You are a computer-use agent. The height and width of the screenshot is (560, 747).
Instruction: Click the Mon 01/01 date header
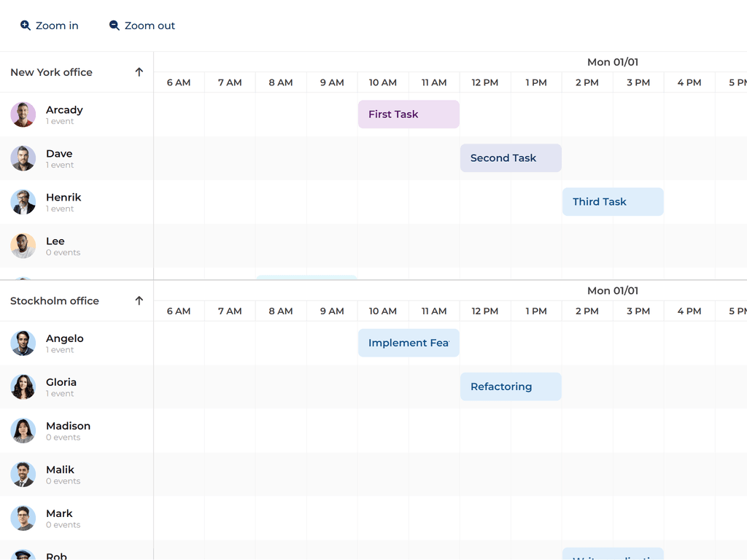pyautogui.click(x=613, y=62)
